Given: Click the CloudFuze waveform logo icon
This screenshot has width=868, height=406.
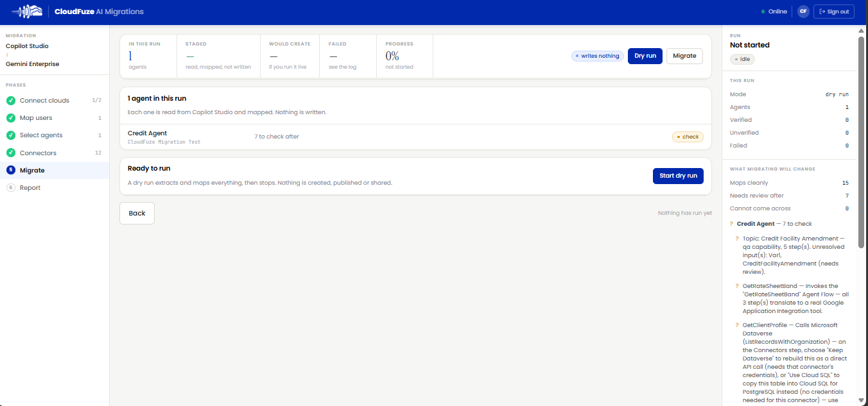Looking at the screenshot, I should (x=27, y=12).
